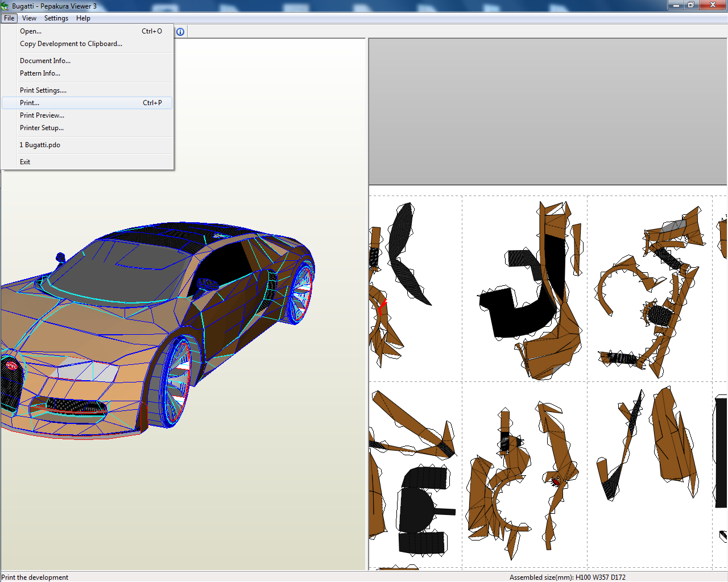Select Print... from the File menu

(29, 102)
